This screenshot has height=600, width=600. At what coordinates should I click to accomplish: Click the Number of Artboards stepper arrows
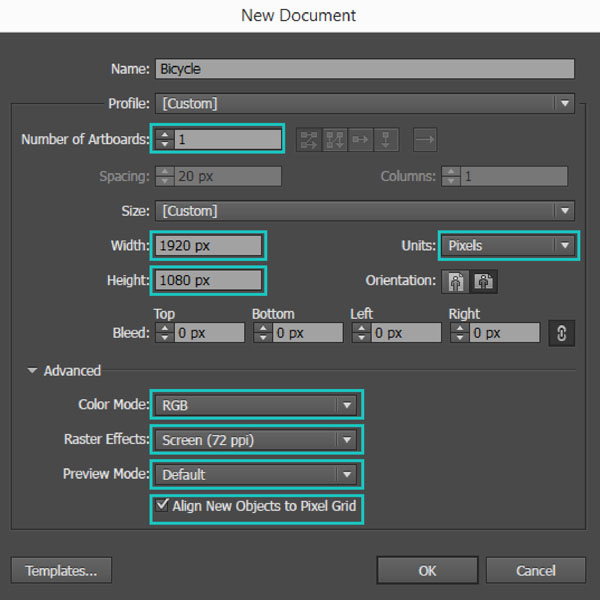coord(165,140)
